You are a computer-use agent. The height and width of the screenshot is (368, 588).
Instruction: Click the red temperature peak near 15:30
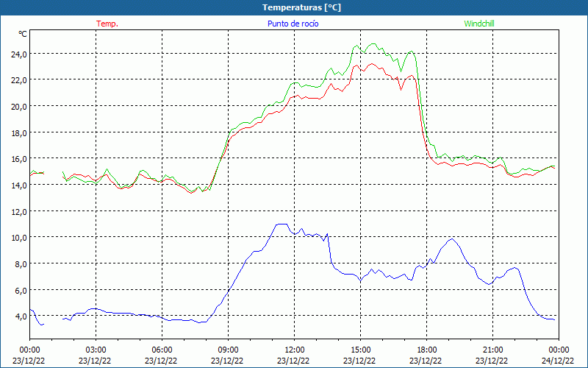372,64
